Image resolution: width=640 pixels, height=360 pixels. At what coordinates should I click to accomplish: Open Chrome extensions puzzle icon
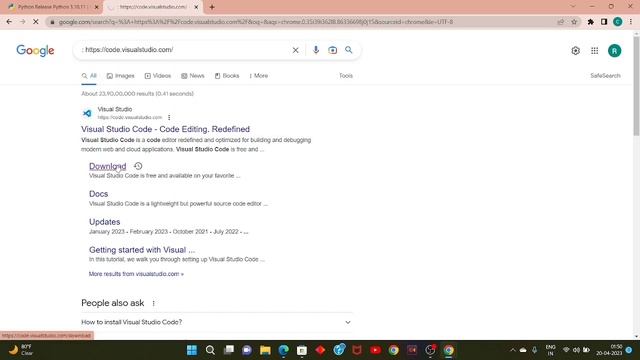tap(590, 22)
